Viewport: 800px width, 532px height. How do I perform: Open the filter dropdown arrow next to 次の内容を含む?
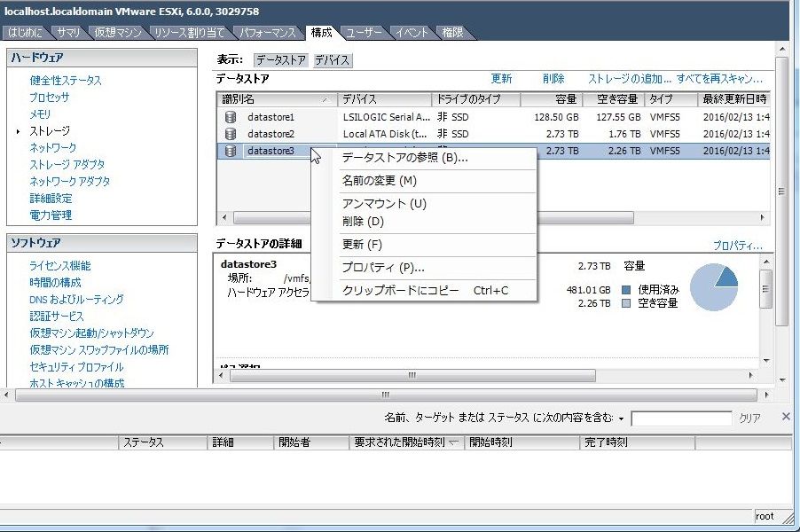621,419
